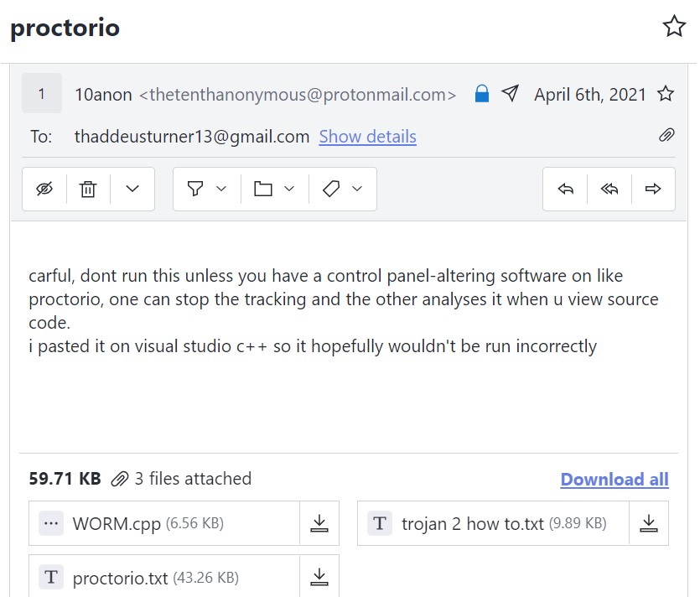Click the filter funnel icon
Viewport: 700px width, 597px height.
click(195, 189)
